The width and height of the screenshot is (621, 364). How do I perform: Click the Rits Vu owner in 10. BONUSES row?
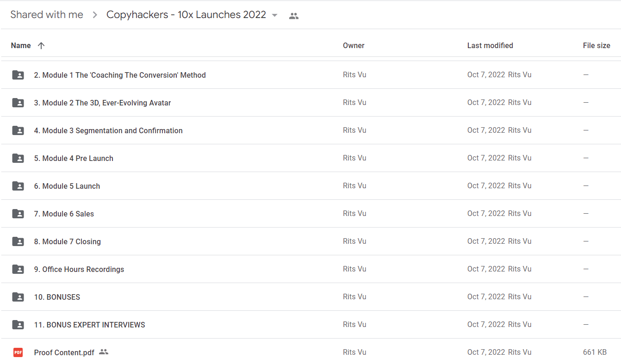coord(354,296)
